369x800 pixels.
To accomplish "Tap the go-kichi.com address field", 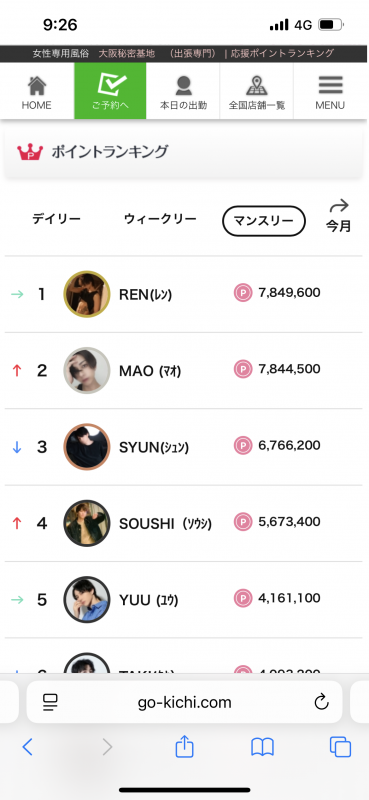I will pyautogui.click(x=184, y=703).
